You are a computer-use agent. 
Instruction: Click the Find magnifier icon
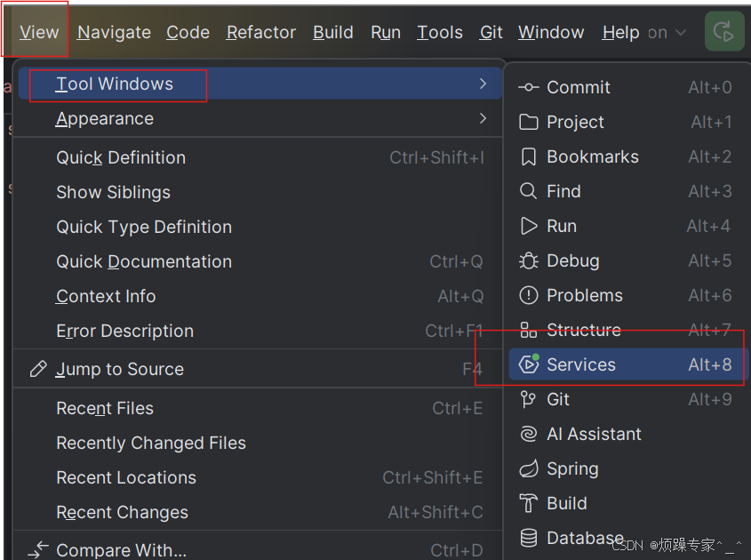(528, 191)
